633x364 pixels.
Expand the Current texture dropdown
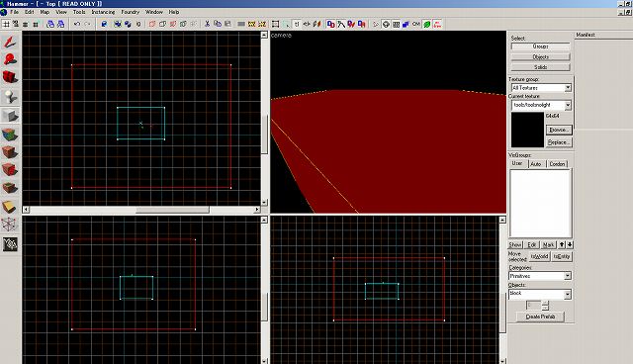coord(541,105)
